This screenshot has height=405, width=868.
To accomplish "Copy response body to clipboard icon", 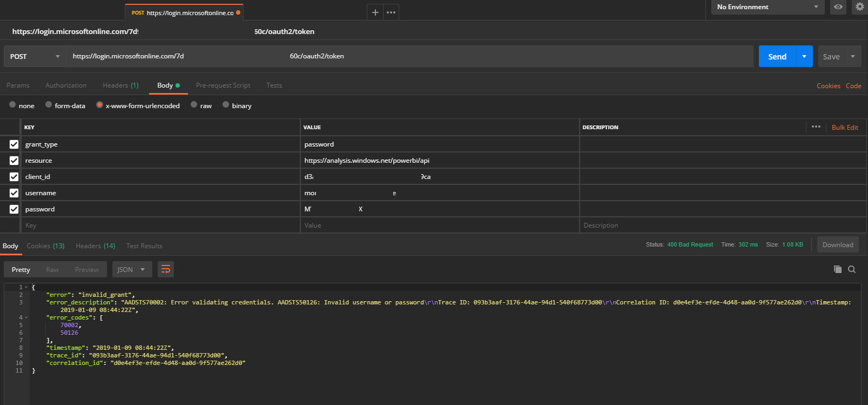I will coord(838,269).
